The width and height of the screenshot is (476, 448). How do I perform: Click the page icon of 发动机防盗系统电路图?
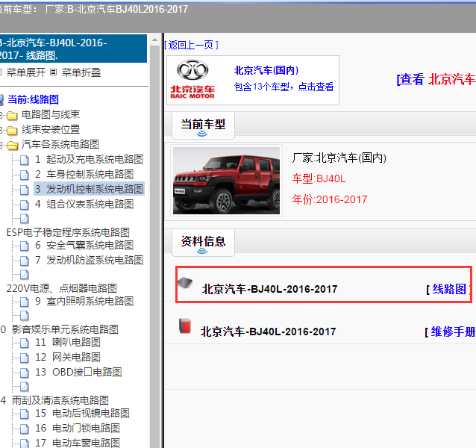[25, 261]
